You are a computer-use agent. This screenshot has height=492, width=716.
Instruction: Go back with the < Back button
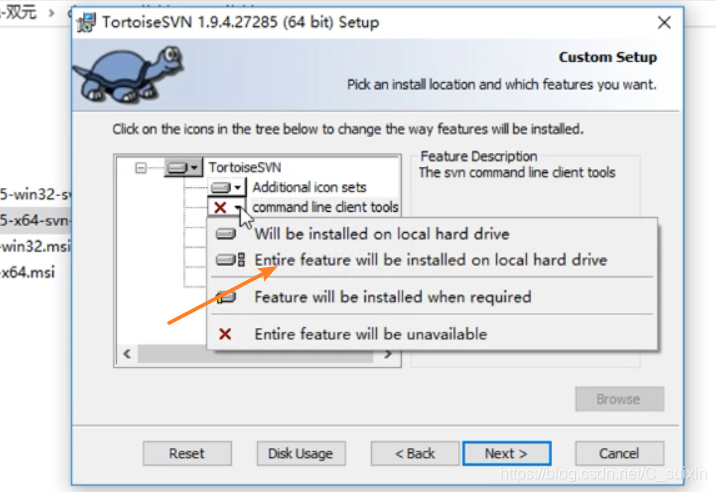pyautogui.click(x=415, y=453)
